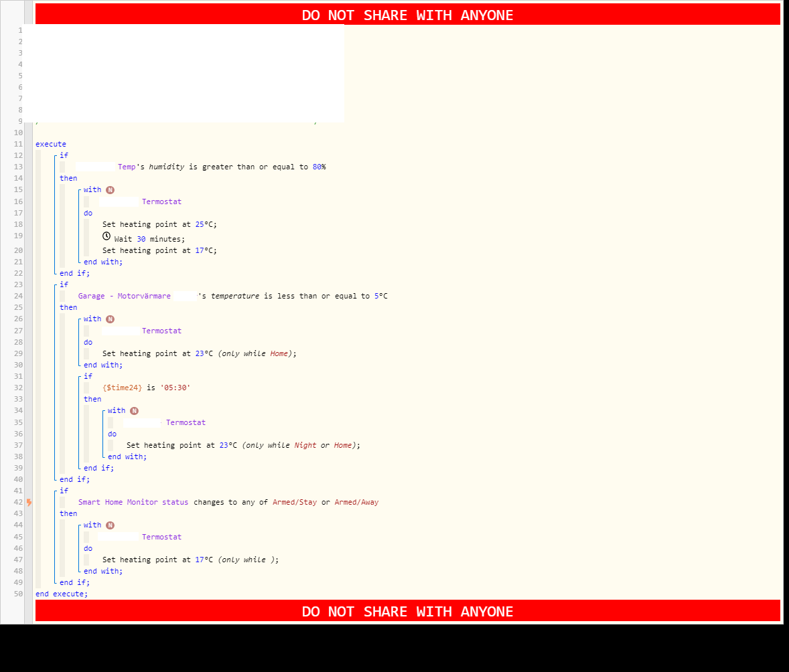Select 'Set heating point at 25°C;' statement
The image size is (789, 672).
coord(159,224)
